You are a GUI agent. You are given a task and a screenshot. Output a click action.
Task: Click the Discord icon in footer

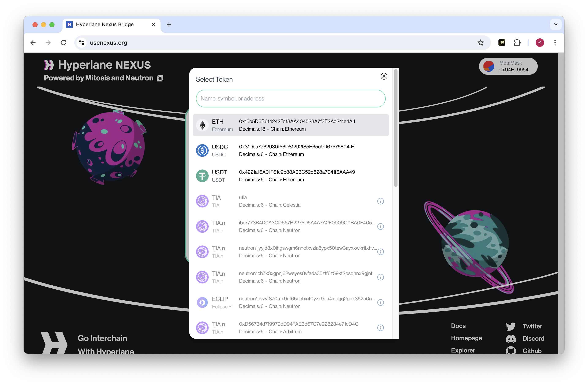pos(510,339)
